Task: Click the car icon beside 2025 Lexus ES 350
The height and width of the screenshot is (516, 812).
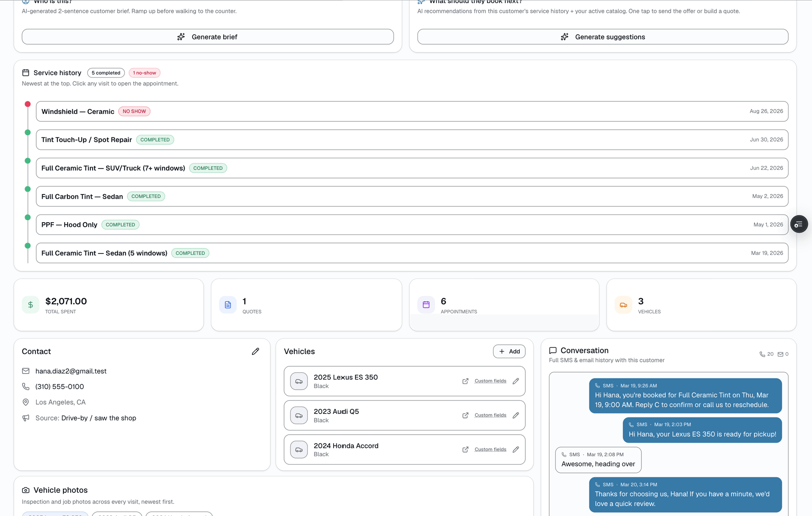Action: pyautogui.click(x=299, y=381)
